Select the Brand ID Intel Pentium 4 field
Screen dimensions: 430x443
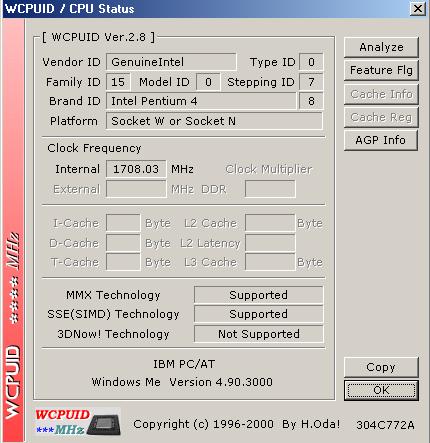point(201,101)
